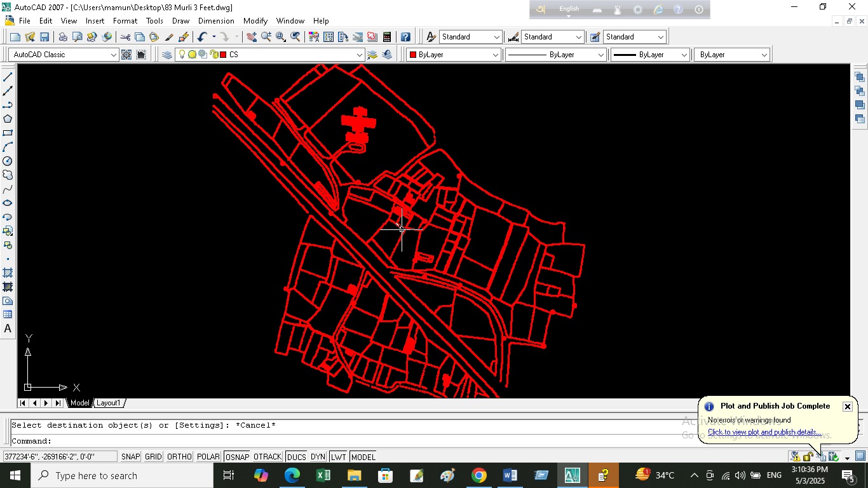Expand the lineweight ByLayer dropdown

(x=684, y=55)
